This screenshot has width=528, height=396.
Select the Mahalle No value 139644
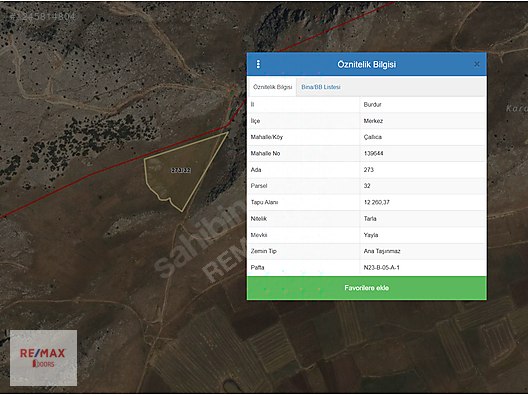pos(373,154)
